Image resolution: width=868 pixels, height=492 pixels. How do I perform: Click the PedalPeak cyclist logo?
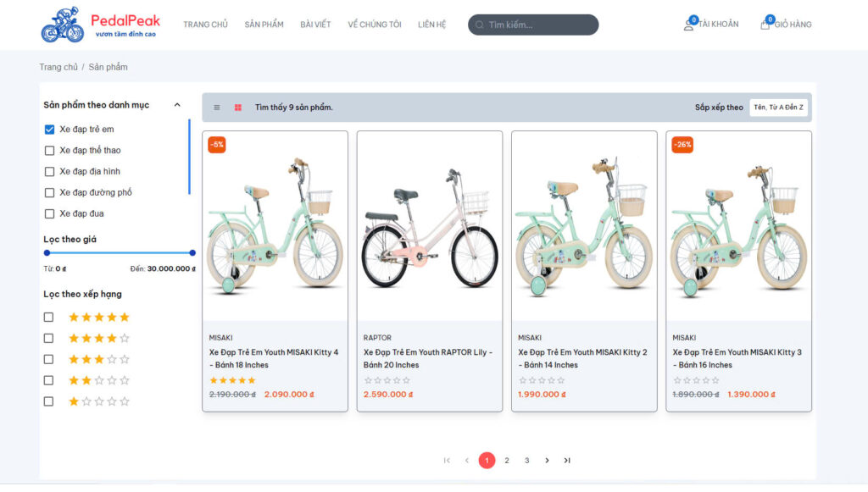point(63,25)
